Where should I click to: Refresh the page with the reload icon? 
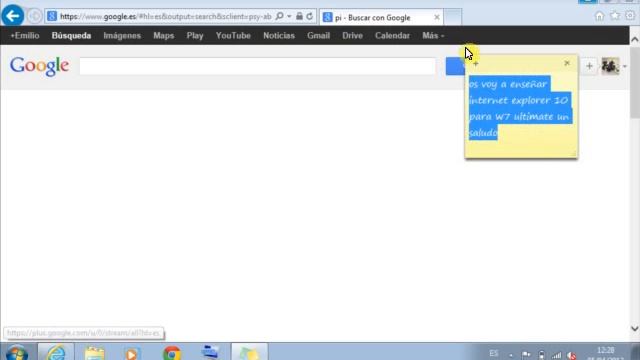(309, 16)
